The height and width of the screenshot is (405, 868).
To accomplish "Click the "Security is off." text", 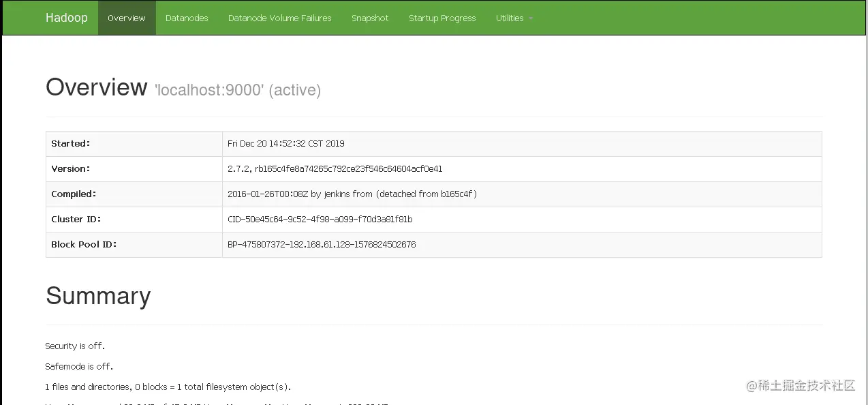I will pos(75,346).
